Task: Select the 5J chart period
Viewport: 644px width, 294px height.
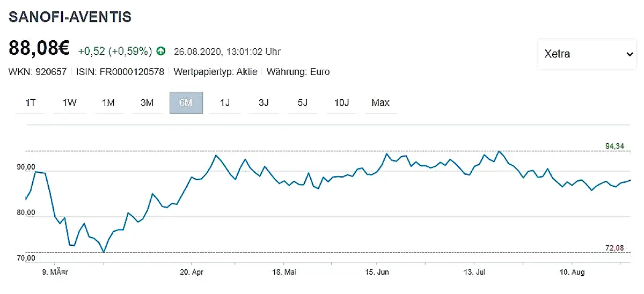Action: (x=302, y=103)
